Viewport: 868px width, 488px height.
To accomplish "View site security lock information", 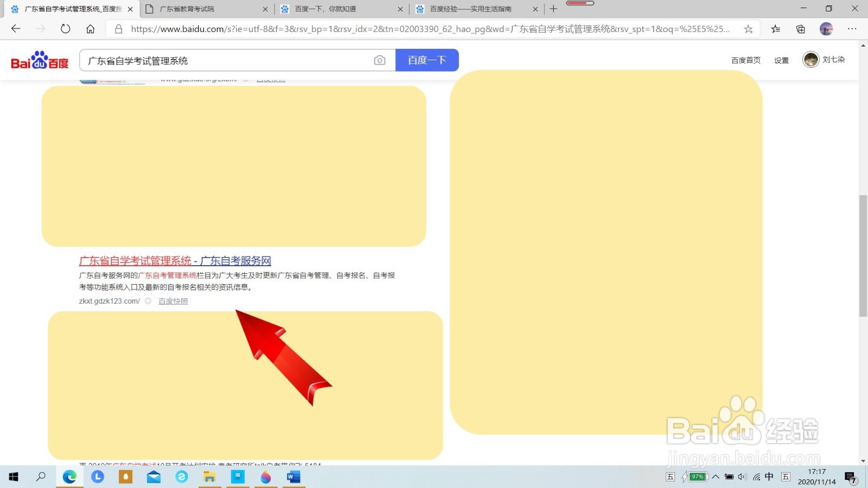I will click(x=118, y=29).
